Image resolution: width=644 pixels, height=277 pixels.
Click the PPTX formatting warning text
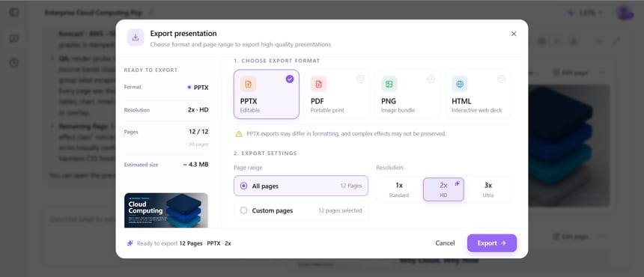[346, 134]
